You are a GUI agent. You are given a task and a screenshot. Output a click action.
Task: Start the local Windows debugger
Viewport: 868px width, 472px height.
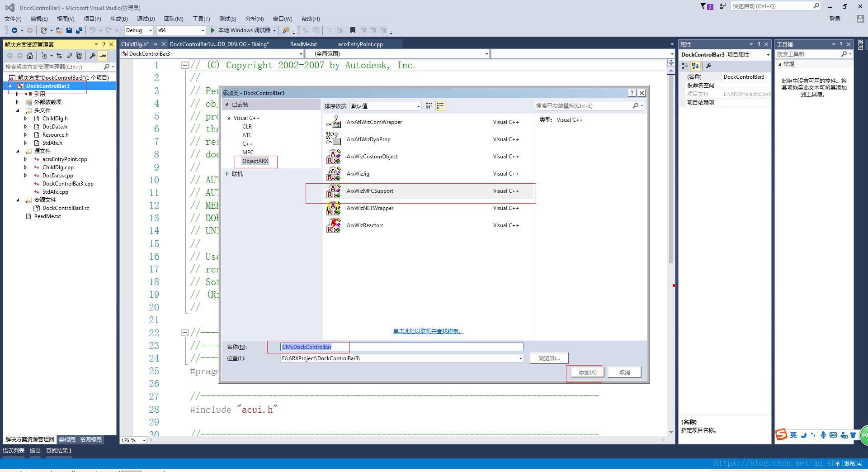pos(244,30)
